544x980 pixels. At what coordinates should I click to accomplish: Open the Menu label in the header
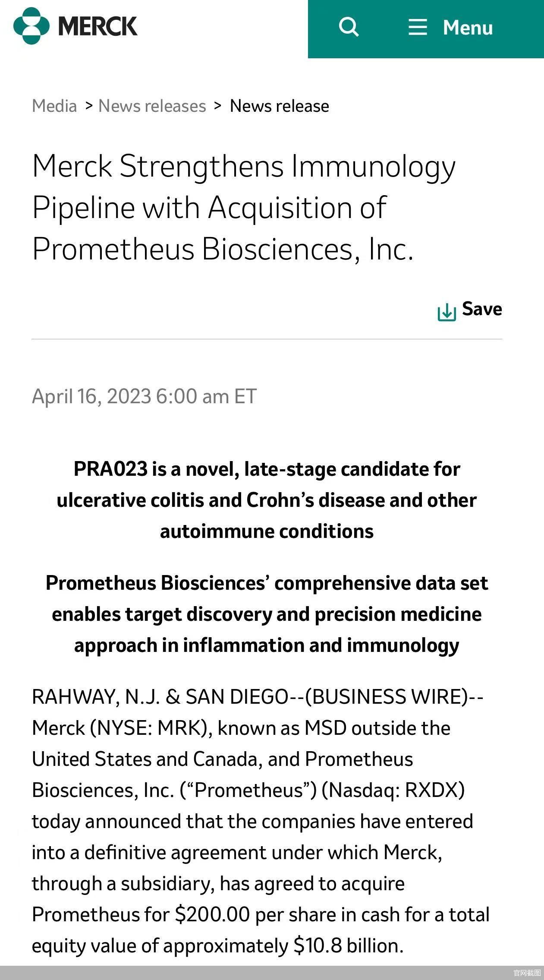[x=468, y=28]
